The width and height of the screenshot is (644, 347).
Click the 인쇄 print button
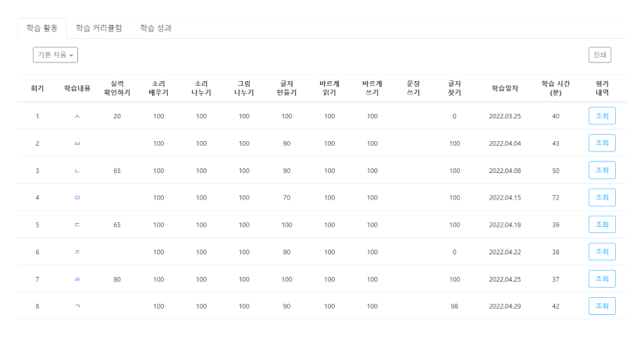coord(600,55)
